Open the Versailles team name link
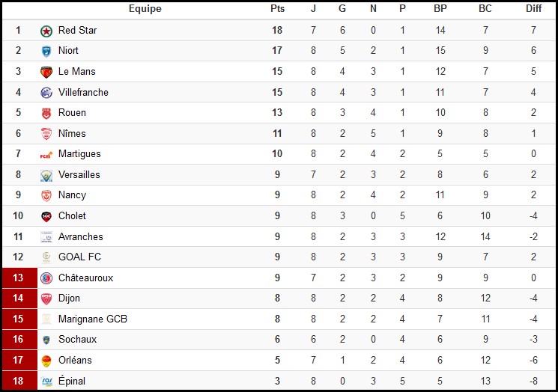 (x=79, y=174)
